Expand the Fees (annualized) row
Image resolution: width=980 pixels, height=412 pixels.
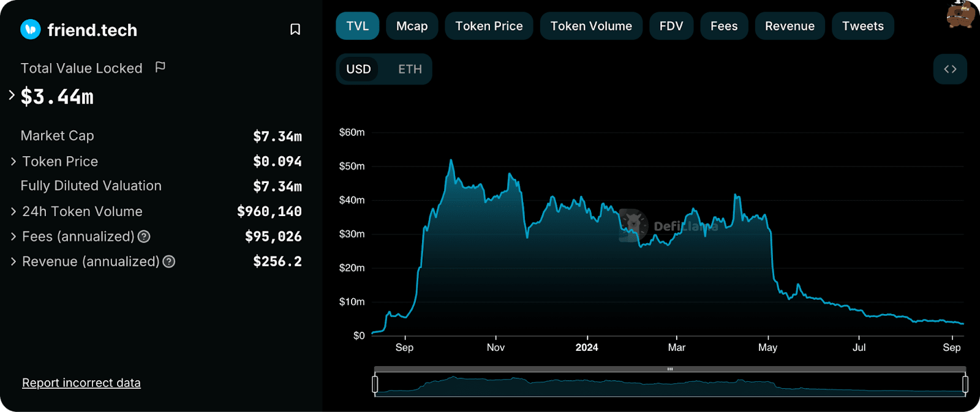point(13,236)
